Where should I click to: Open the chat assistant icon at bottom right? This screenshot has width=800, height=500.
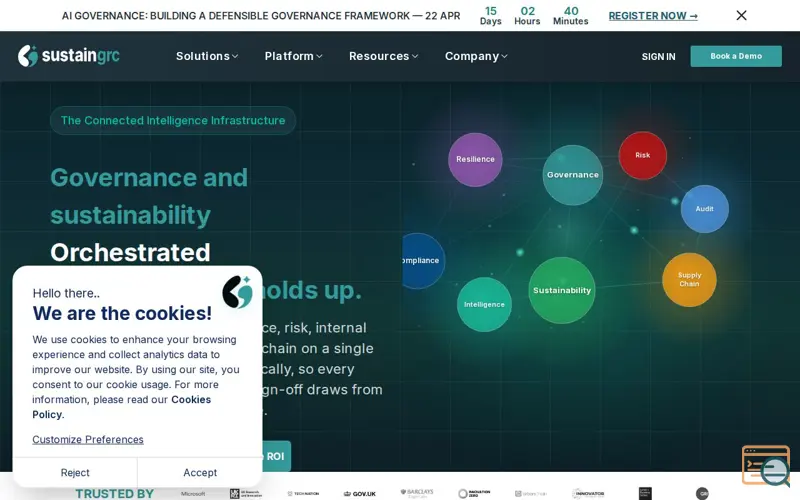[x=766, y=466]
